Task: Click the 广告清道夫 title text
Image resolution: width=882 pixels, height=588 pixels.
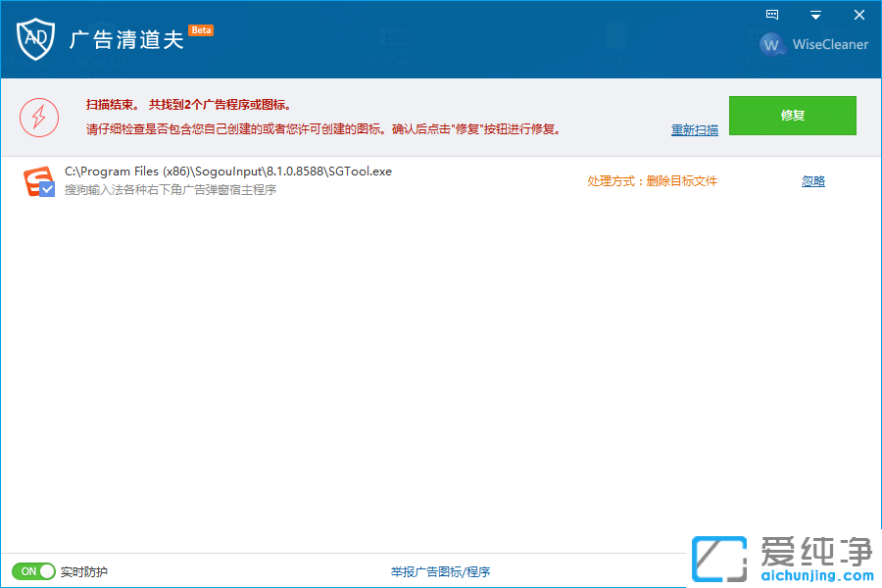Action: click(126, 40)
